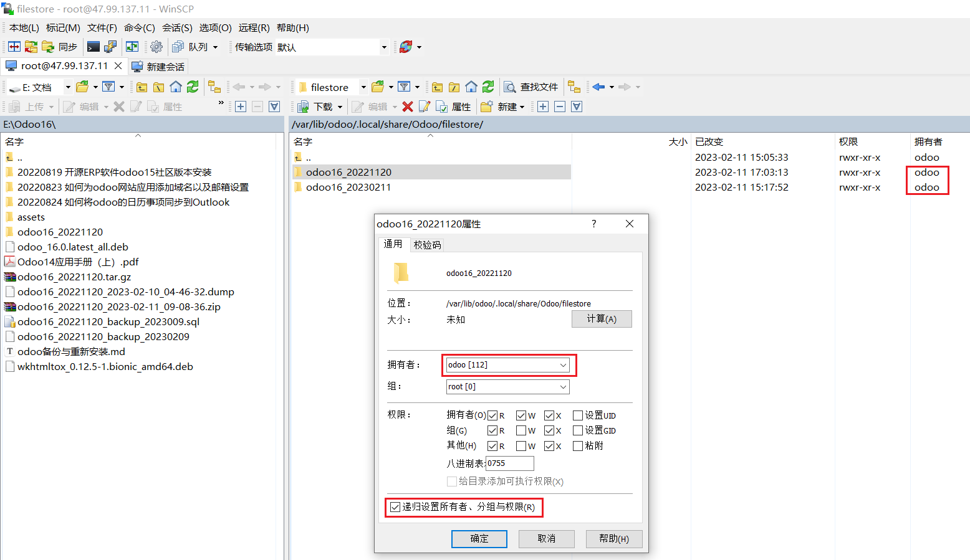
Task: Refresh the remote filestore panel
Action: pos(488,87)
